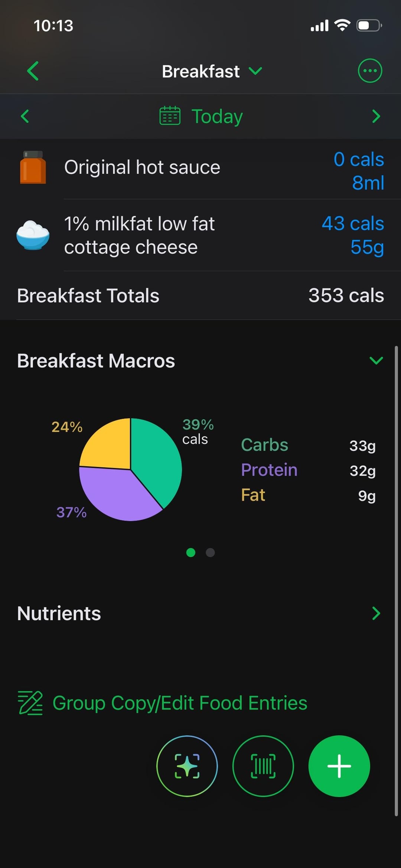401x868 pixels.
Task: Tap the cottage cheese bowl icon
Action: [33, 235]
